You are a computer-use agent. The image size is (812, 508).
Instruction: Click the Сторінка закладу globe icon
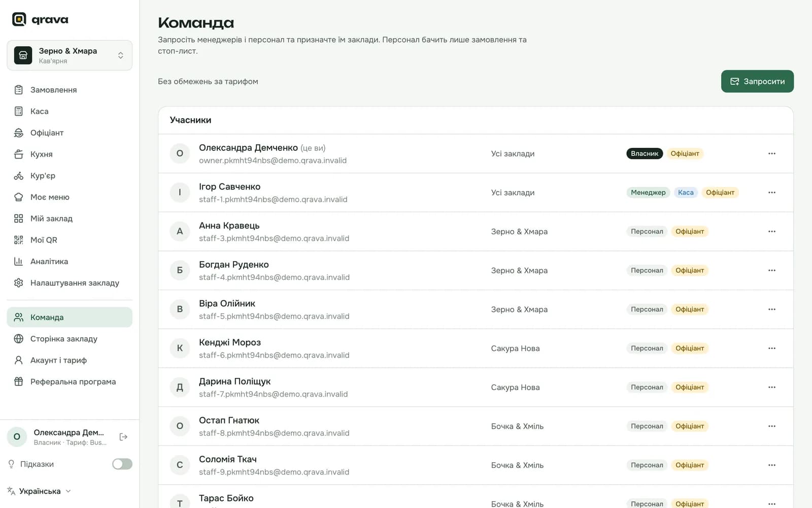pyautogui.click(x=19, y=339)
